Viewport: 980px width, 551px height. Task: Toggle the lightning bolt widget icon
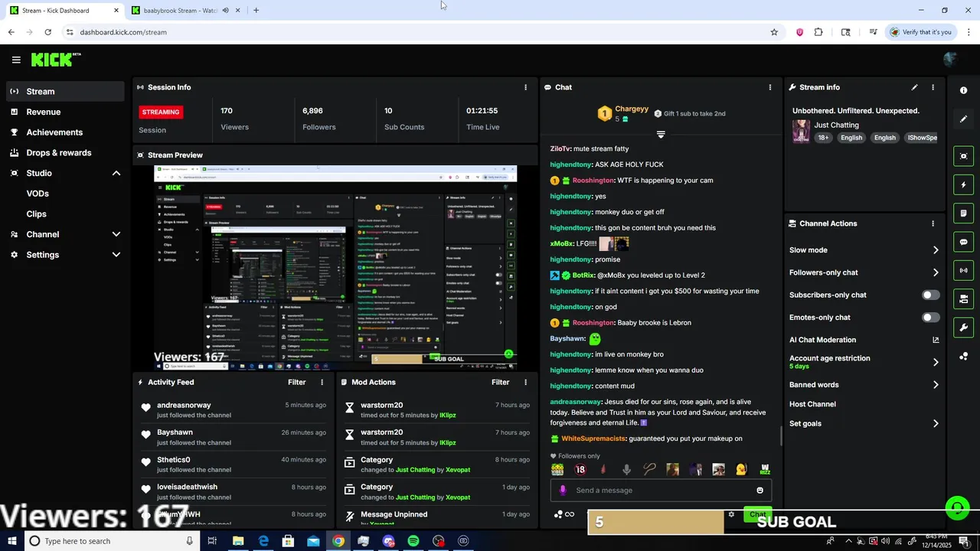(963, 184)
